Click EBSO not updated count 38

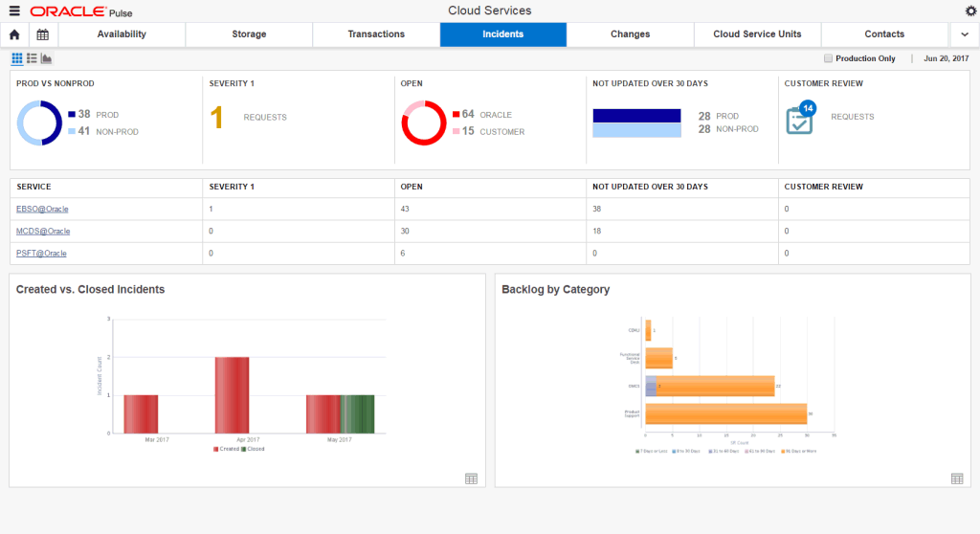(597, 209)
